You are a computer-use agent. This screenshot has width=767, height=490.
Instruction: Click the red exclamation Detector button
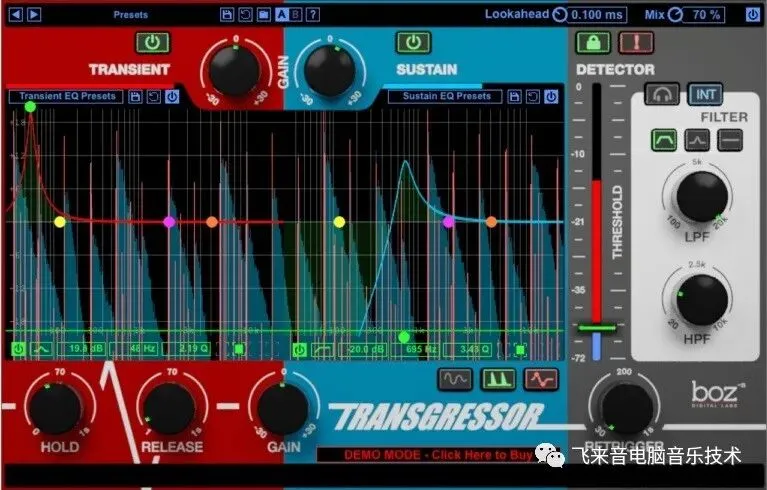pyautogui.click(x=636, y=43)
